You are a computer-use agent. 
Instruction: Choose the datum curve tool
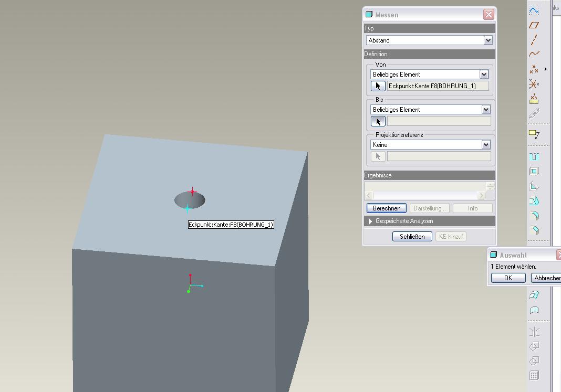click(534, 54)
